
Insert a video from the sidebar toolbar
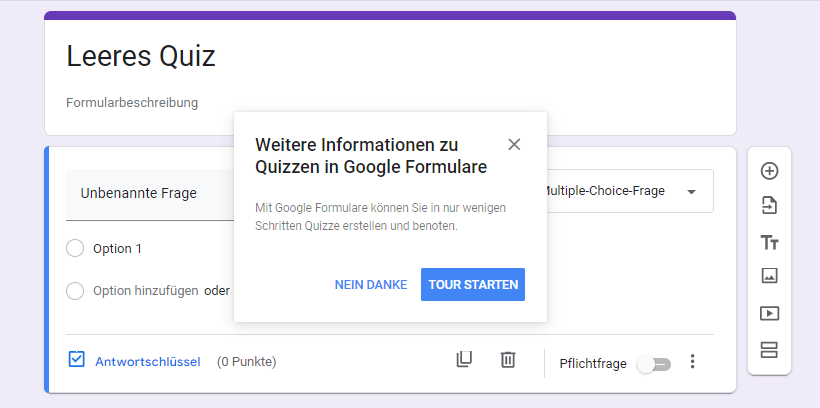[x=769, y=313]
